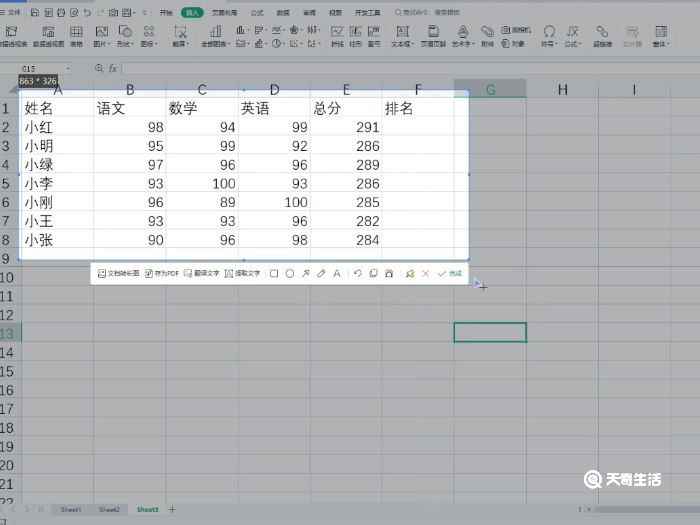Add a new sheet with plus button
Screen dimensions: 700x525
tap(172, 509)
